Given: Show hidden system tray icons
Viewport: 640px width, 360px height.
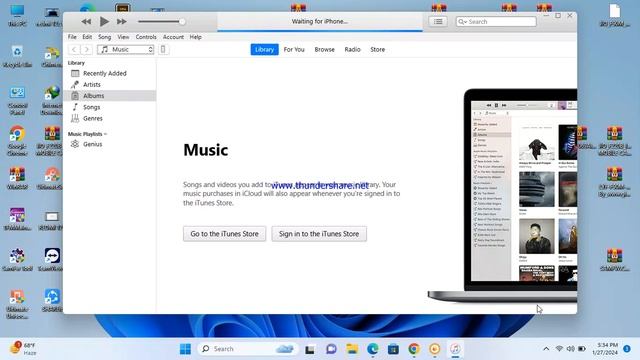Looking at the screenshot, I should [x=546, y=349].
